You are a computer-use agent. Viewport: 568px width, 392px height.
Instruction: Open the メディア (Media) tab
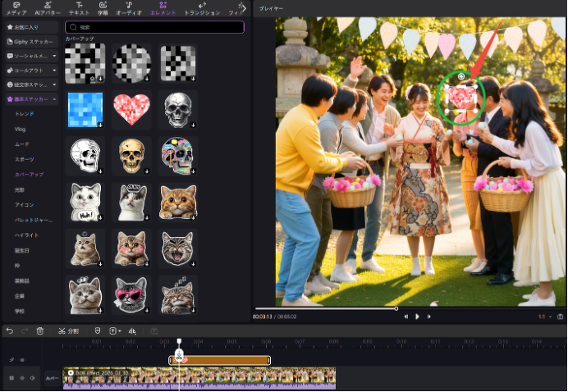16,8
